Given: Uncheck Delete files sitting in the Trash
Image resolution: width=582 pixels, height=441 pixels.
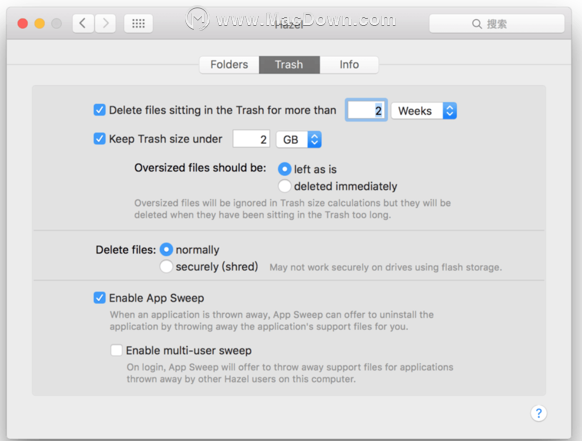Looking at the screenshot, I should (x=99, y=110).
